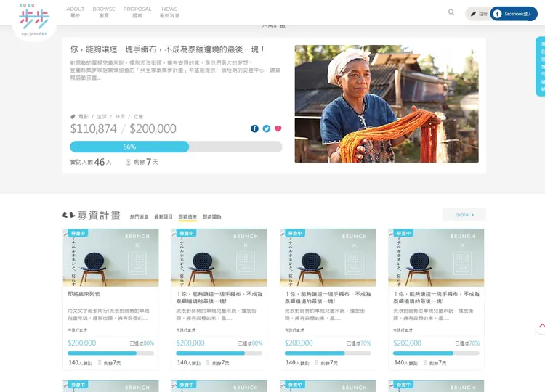
Task: Open the blue side tab on right edge
Action: pos(541,67)
